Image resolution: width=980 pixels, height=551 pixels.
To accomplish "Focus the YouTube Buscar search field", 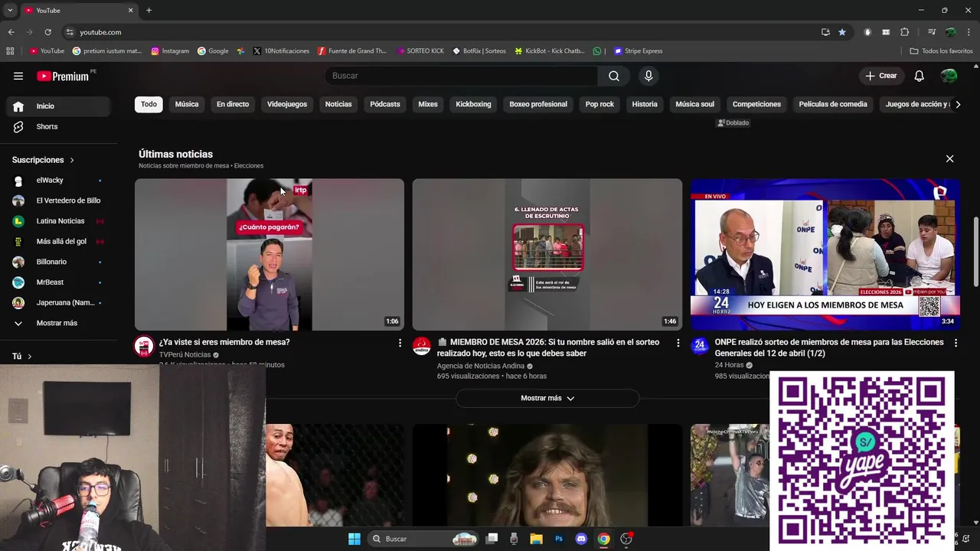I will pyautogui.click(x=462, y=76).
